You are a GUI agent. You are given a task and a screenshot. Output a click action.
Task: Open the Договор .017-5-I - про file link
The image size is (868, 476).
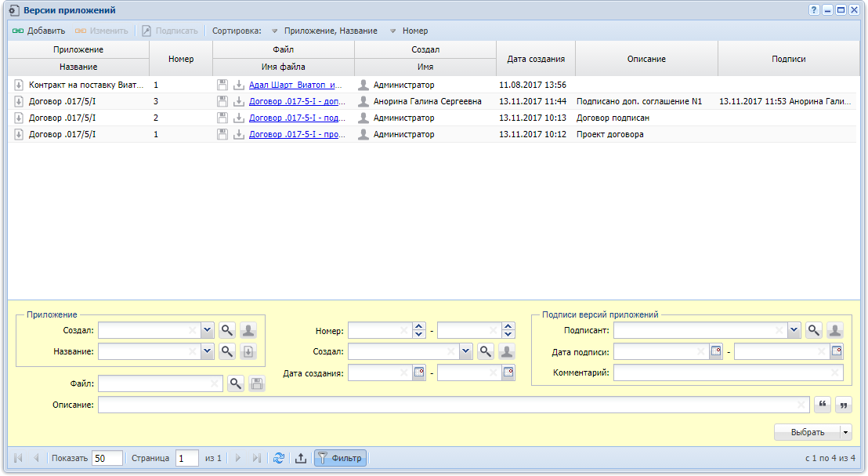click(x=297, y=135)
